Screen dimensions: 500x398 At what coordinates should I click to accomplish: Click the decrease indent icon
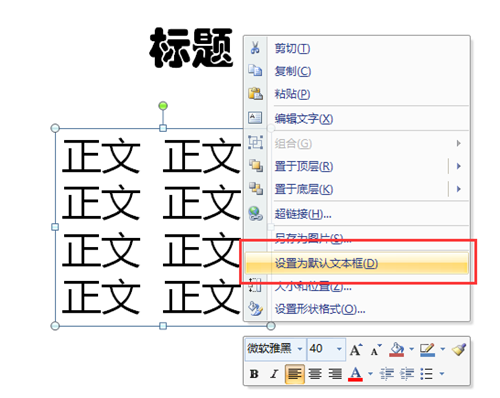click(x=387, y=374)
